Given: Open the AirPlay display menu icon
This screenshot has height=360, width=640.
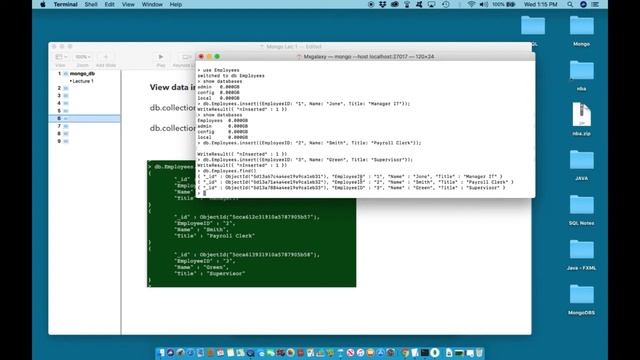Looking at the screenshot, I should pyautogui.click(x=431, y=4).
